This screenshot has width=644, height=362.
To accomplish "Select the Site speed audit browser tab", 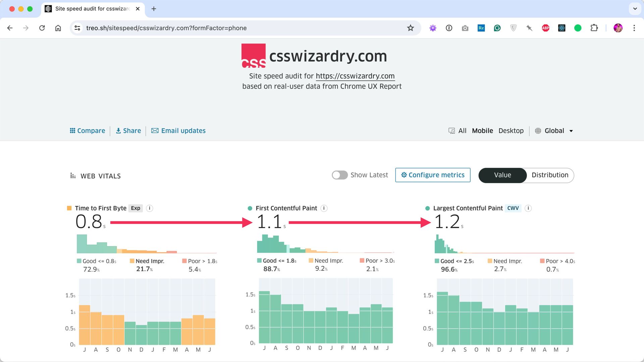I will point(93,9).
